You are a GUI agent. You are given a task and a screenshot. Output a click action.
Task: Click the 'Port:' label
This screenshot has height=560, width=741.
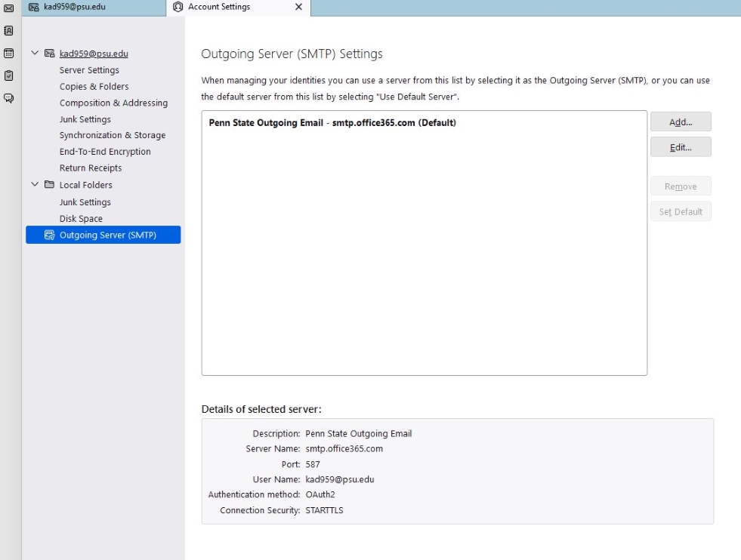point(291,464)
